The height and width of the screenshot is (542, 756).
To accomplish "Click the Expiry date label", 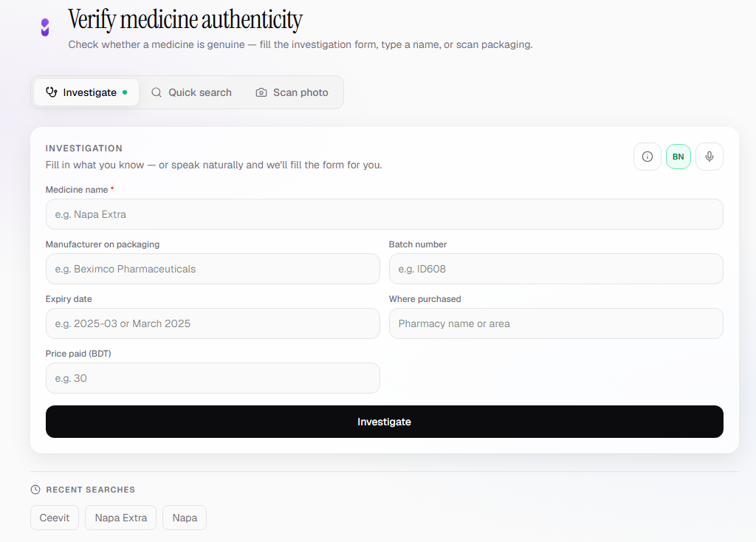I will [69, 299].
